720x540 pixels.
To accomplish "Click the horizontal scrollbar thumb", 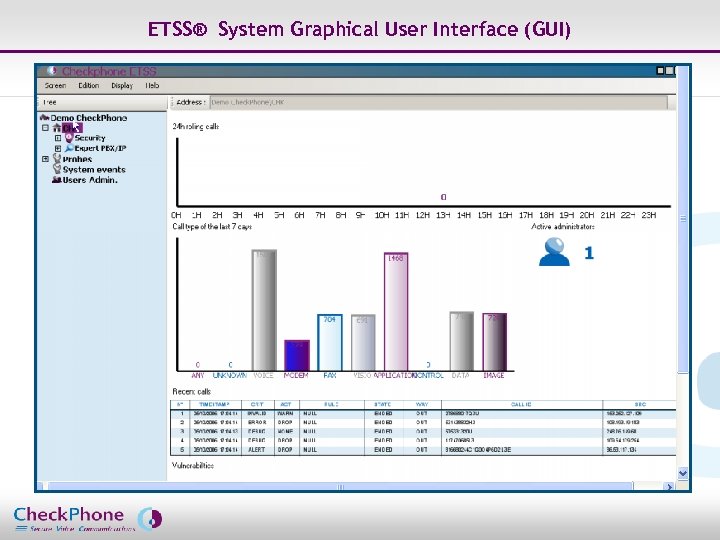I will pos(340,486).
